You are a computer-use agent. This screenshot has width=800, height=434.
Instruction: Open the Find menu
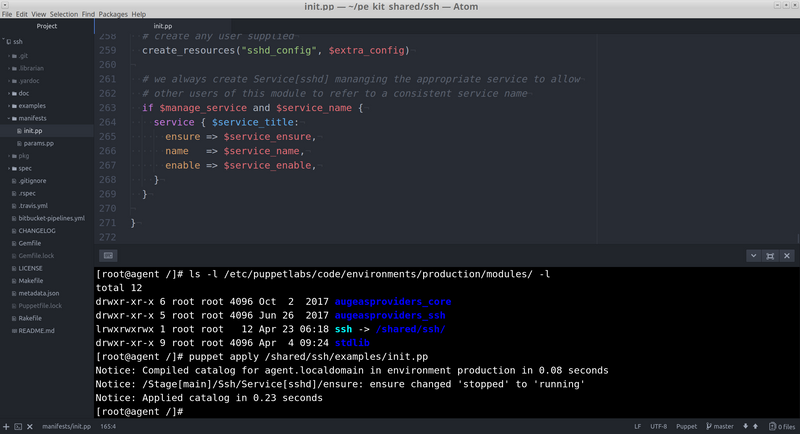(88, 14)
